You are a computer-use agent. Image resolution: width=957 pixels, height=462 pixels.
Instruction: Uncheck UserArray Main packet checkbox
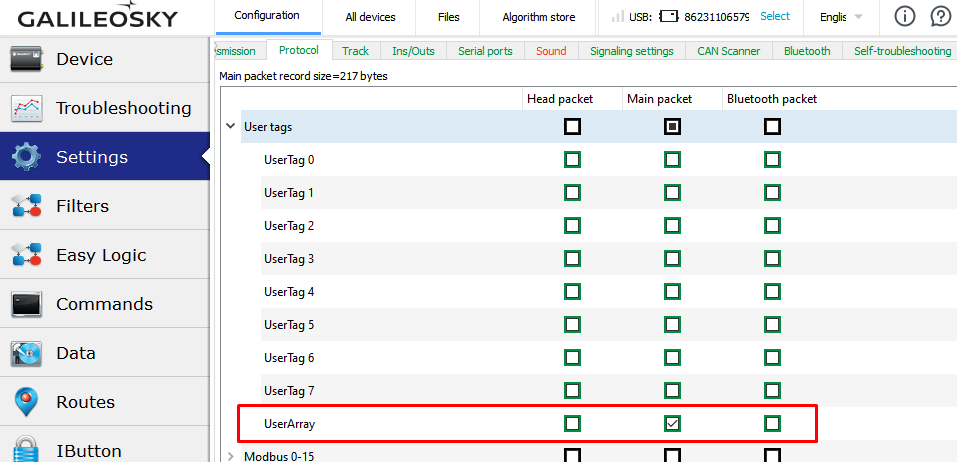tap(672, 424)
